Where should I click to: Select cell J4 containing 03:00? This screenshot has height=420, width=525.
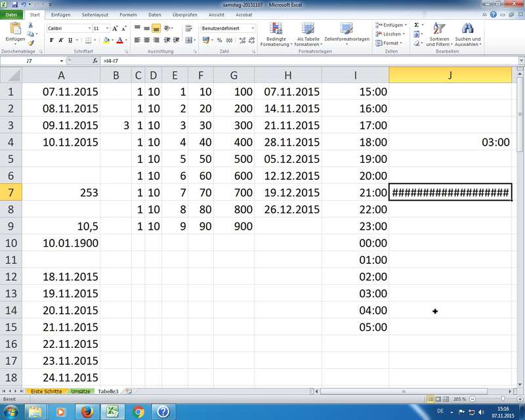[x=450, y=142]
